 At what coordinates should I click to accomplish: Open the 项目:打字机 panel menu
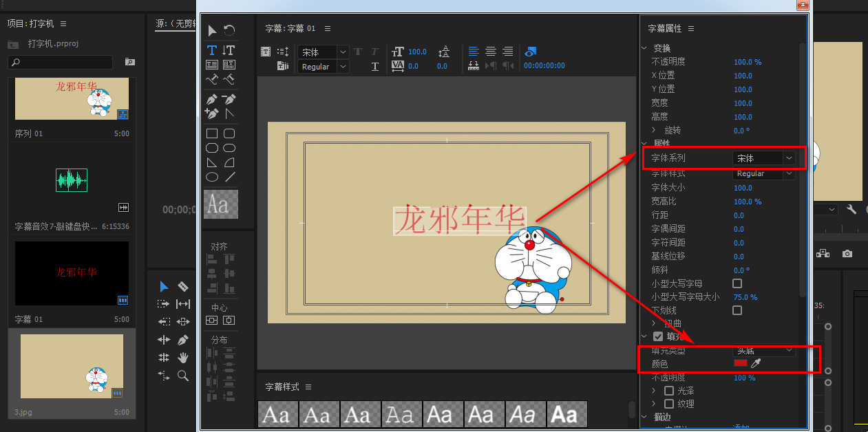[63, 23]
